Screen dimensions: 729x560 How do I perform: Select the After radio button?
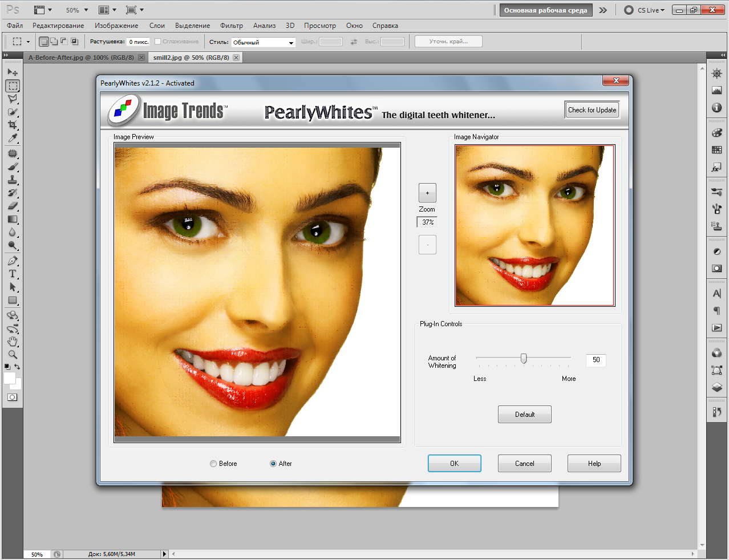(273, 464)
